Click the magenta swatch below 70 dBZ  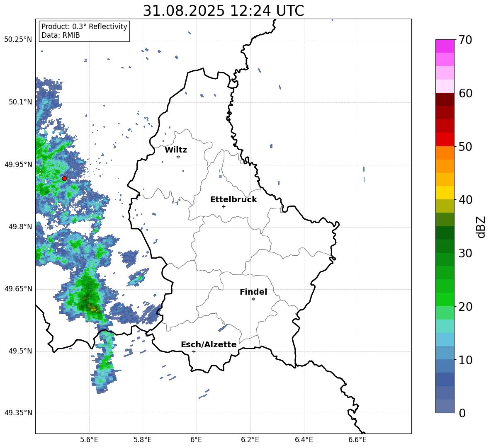tap(445, 46)
